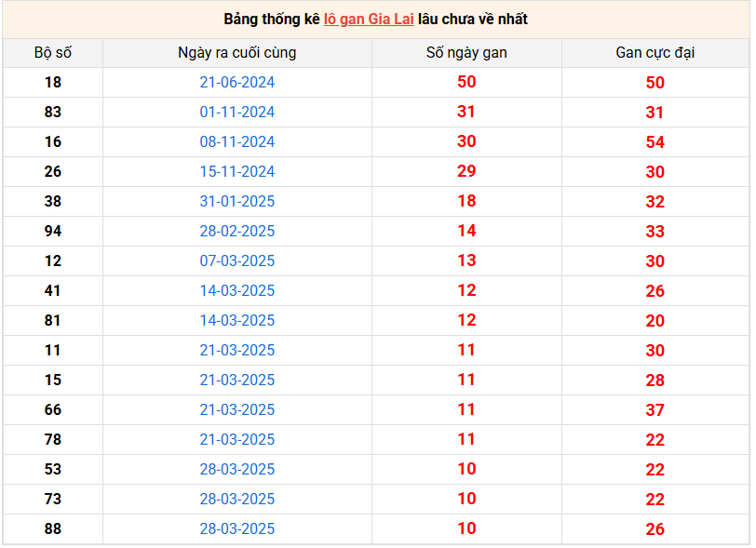The width and height of the screenshot is (756, 548).
Task: Click the Gan cực đại value 54
Action: [655, 142]
